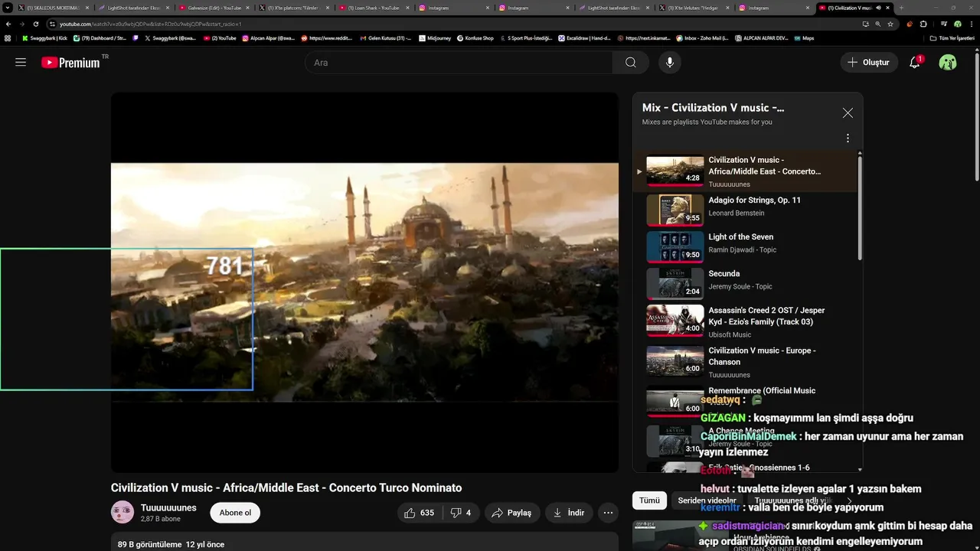
Task: Open the browser extensions puzzle icon
Action: coord(923,24)
